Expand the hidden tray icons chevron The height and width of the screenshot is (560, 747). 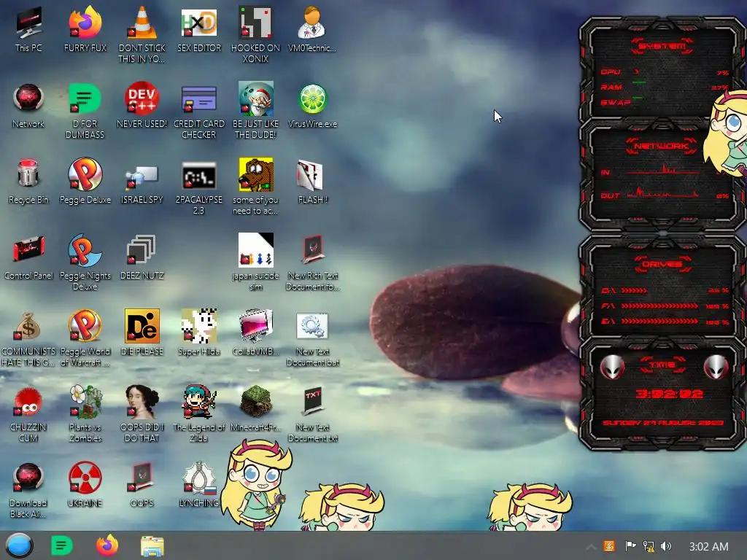tap(591, 547)
